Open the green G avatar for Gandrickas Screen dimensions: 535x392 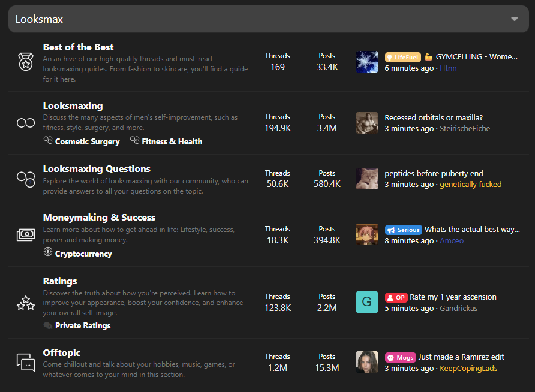tap(367, 302)
